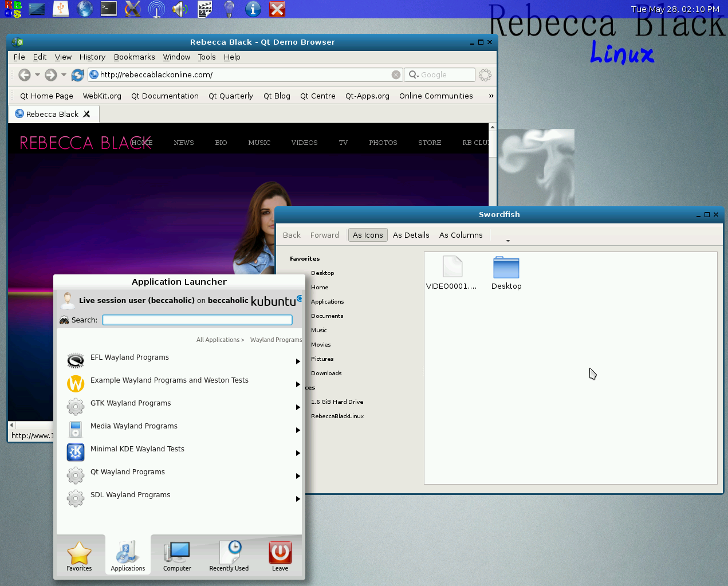Switch file view to As Details

pos(411,235)
